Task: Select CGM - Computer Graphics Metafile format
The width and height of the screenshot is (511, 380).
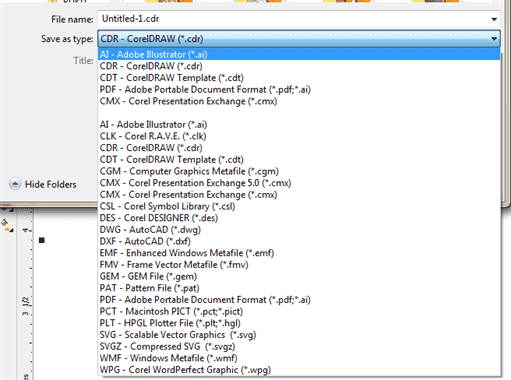Action: [x=299, y=171]
